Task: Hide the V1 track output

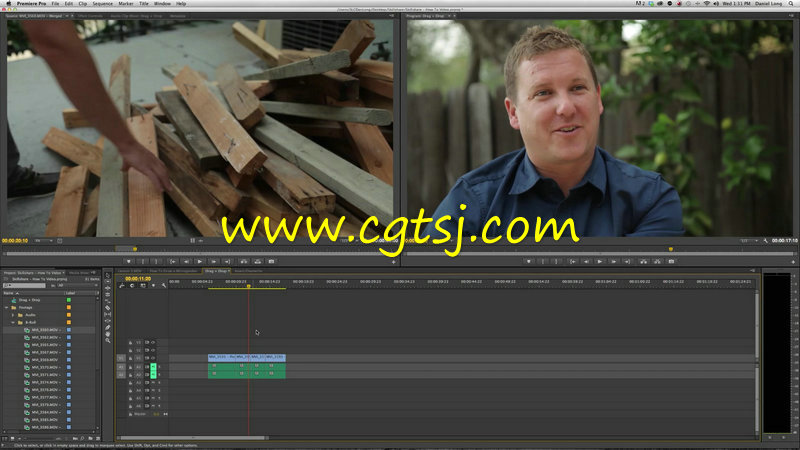Action: [x=153, y=358]
